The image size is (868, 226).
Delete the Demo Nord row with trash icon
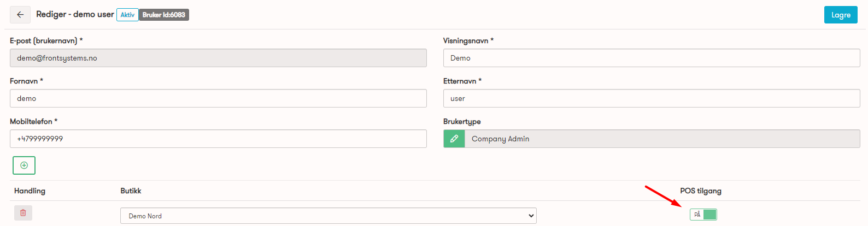coord(23,213)
